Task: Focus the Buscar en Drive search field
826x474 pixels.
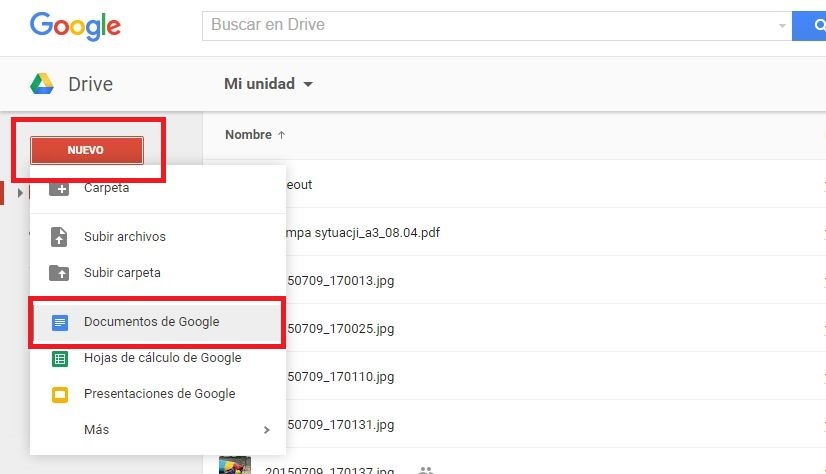Action: click(x=497, y=25)
